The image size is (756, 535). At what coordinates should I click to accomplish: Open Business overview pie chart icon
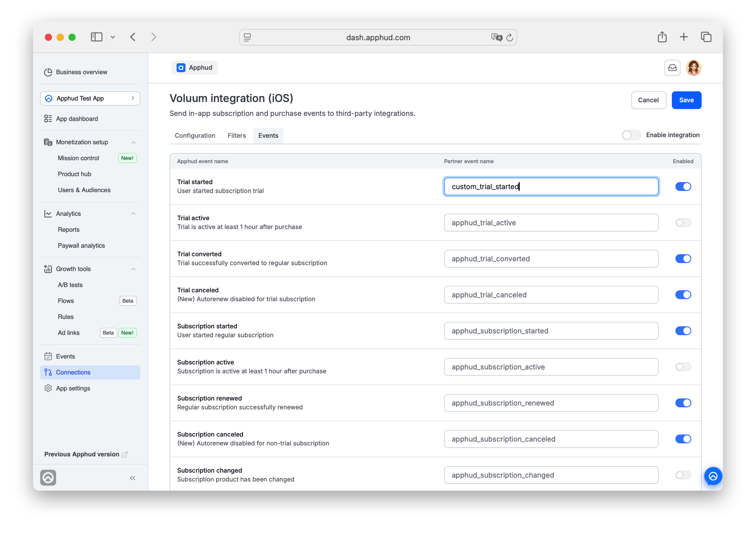[x=48, y=72]
